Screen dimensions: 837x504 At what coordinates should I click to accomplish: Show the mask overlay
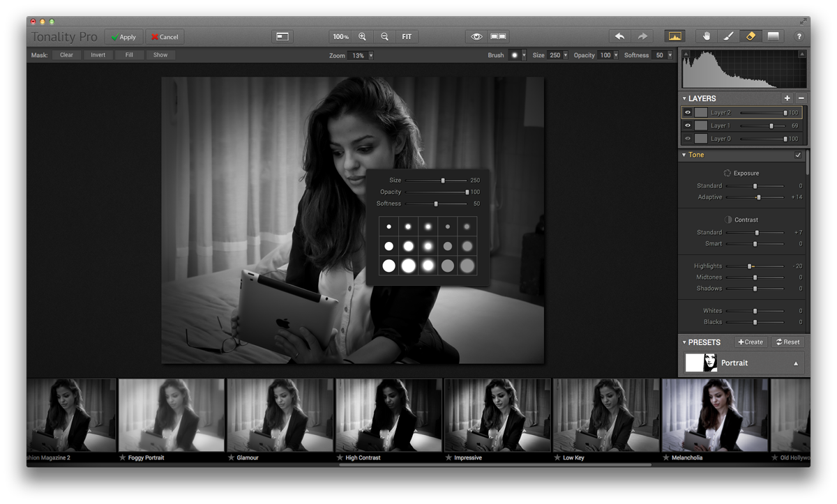tap(160, 55)
